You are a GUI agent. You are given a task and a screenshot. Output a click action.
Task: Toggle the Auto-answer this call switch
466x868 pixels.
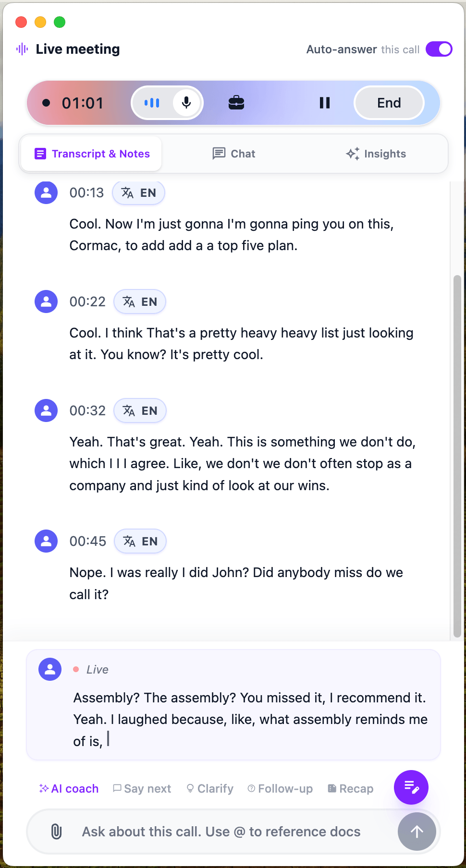439,49
